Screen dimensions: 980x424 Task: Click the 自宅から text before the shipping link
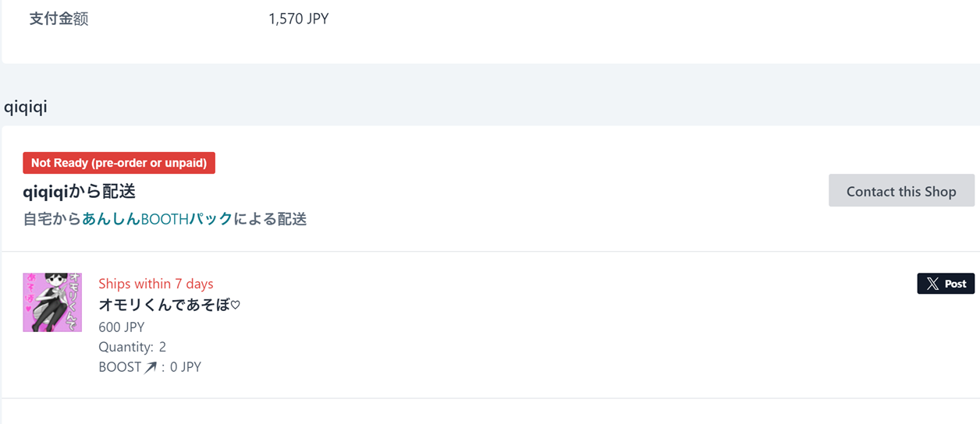tap(52, 219)
